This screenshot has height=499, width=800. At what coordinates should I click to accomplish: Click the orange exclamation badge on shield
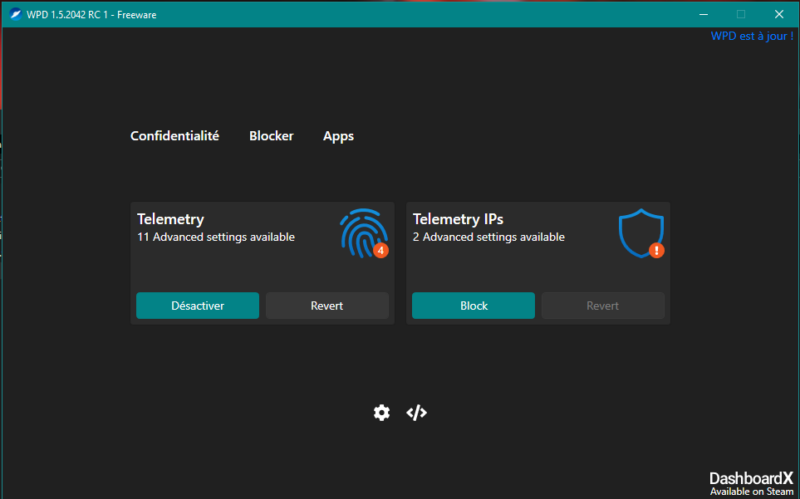tap(657, 250)
